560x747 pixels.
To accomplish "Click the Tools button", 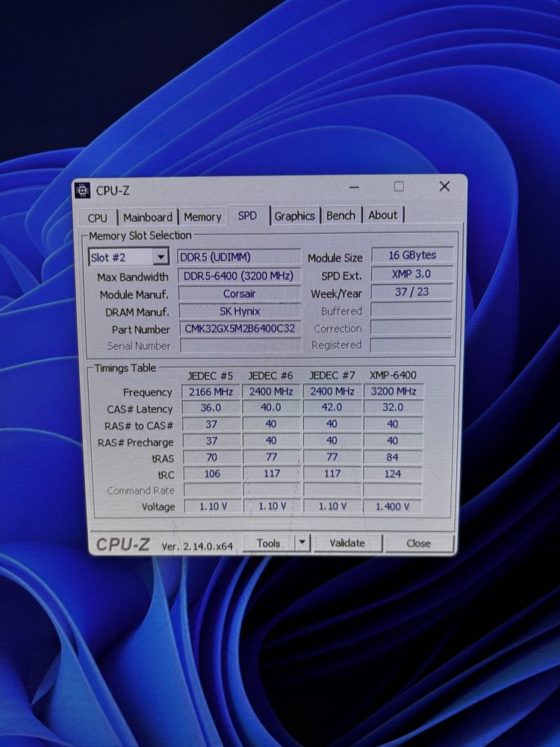I will pos(269,543).
